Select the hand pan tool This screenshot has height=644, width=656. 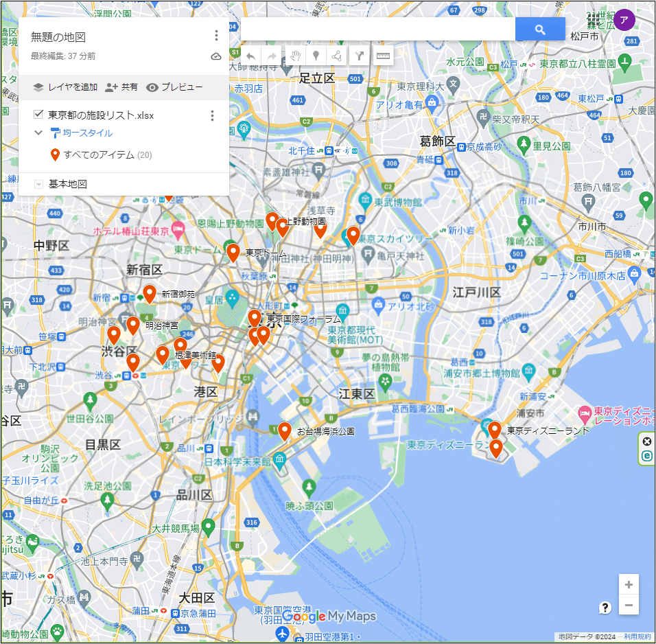click(x=296, y=56)
